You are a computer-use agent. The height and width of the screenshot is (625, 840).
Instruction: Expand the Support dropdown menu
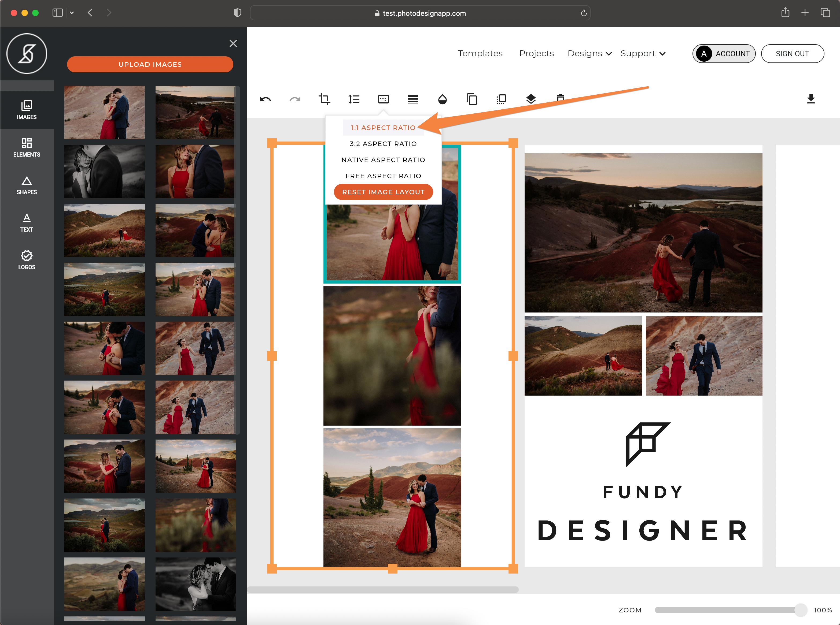644,53
